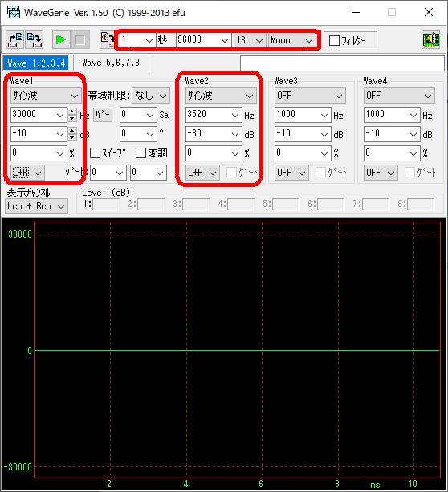Screen dimensions: 448x492
Task: Click the gray stop button
Action: click(80, 40)
